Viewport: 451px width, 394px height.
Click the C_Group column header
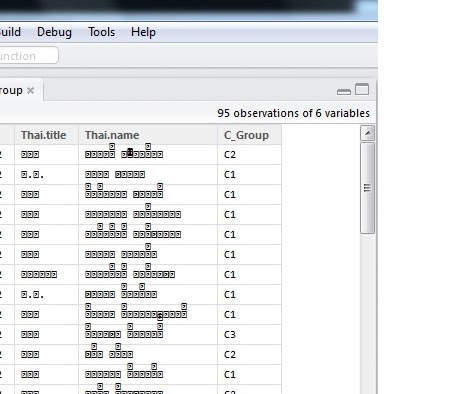click(x=249, y=135)
